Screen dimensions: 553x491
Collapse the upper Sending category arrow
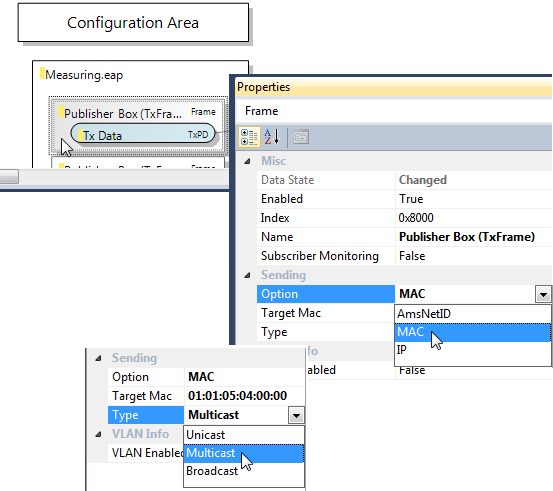(x=247, y=275)
